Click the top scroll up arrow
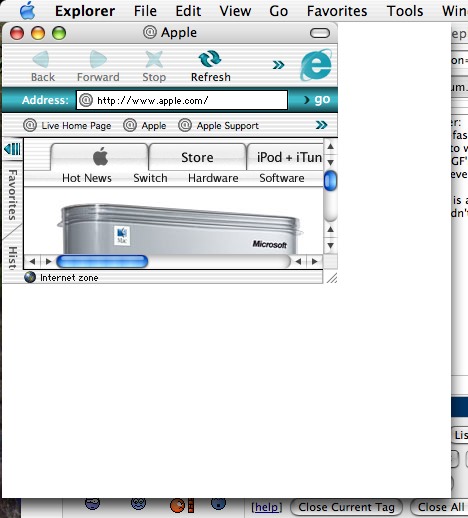This screenshot has height=518, width=468. [330, 146]
